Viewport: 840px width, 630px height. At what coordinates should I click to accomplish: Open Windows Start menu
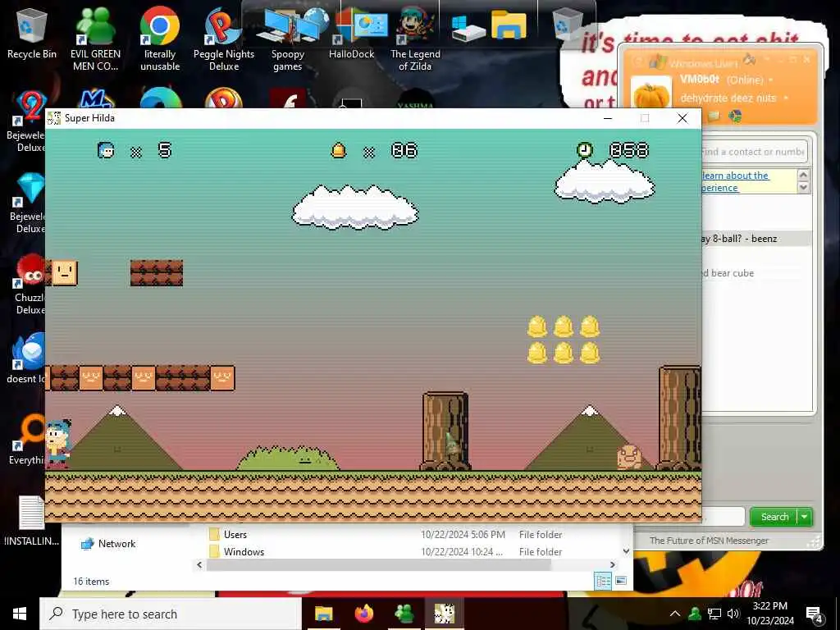[20, 614]
